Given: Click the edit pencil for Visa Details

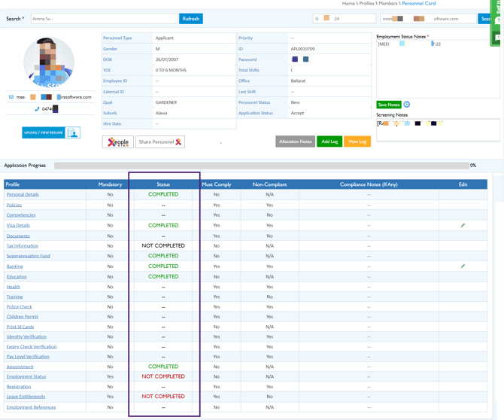Looking at the screenshot, I should 463,225.
